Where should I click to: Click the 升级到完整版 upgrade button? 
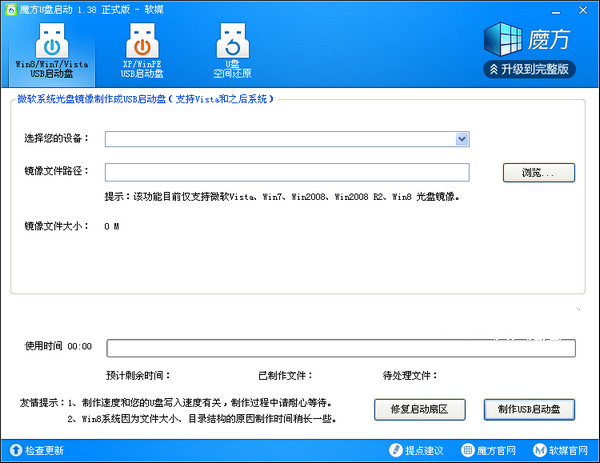tap(530, 69)
